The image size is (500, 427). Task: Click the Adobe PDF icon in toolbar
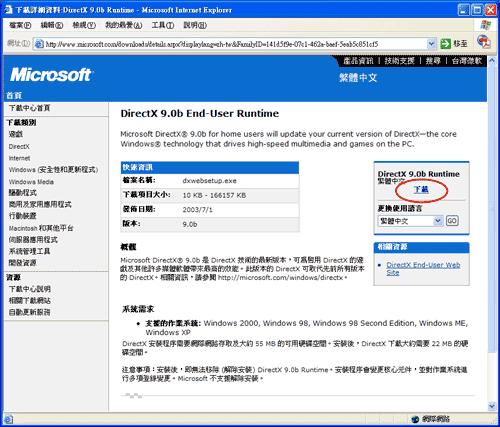click(x=483, y=42)
